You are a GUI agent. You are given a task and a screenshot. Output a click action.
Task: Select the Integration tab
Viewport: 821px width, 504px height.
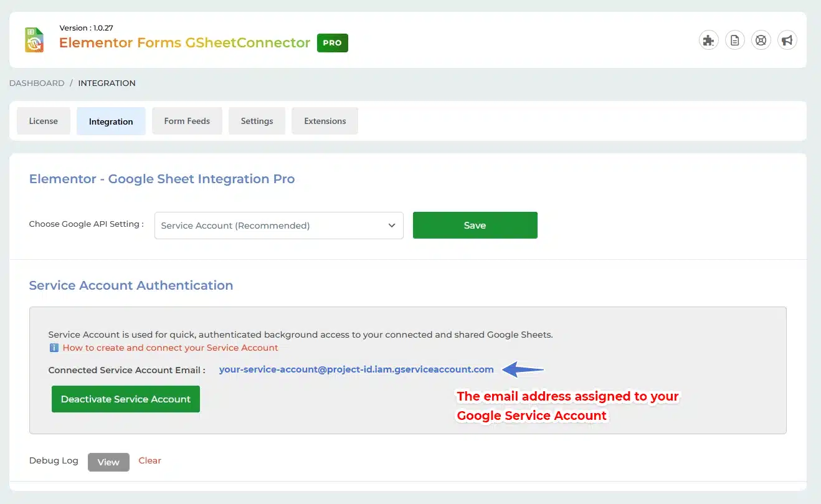(111, 121)
